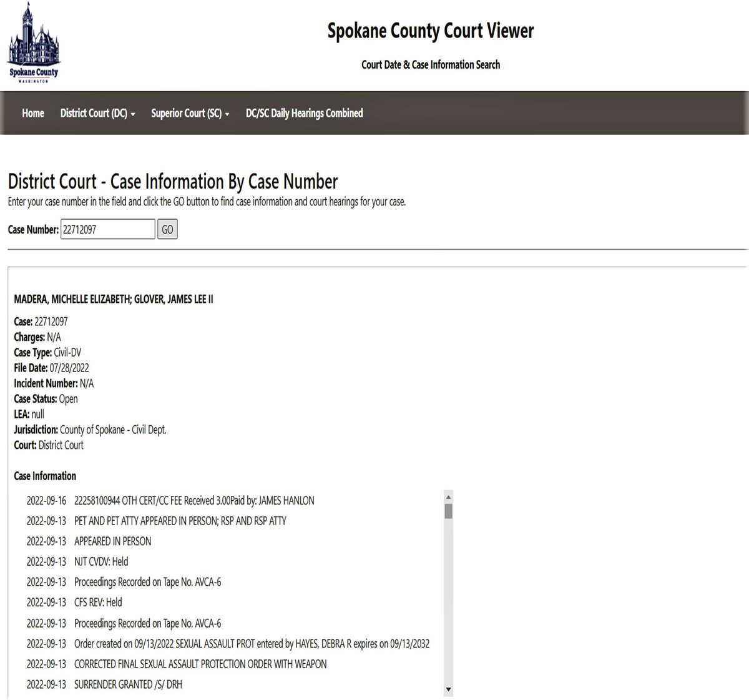Click the case list scroll up arrow
This screenshot has width=749, height=700.
click(448, 496)
